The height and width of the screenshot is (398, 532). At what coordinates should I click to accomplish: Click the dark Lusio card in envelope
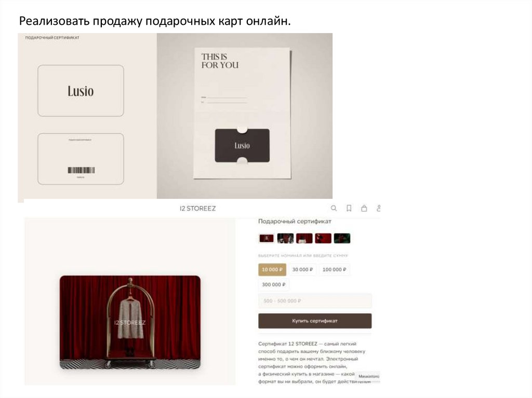(x=242, y=145)
